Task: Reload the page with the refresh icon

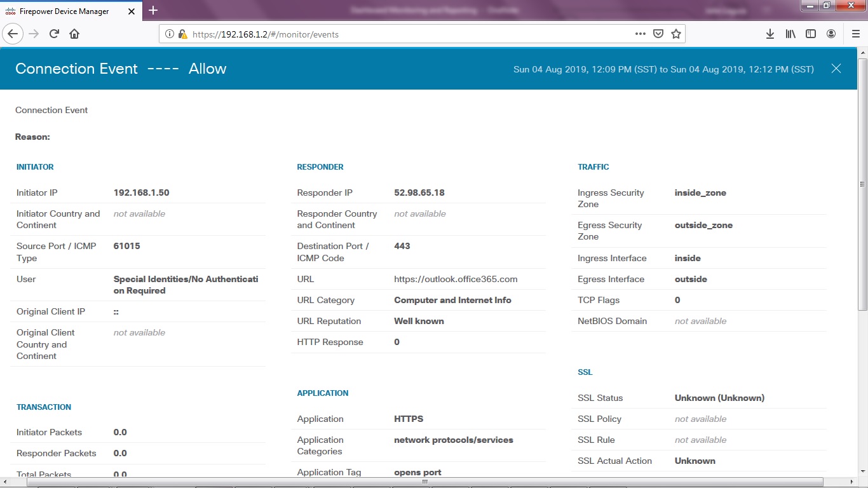Action: pyautogui.click(x=53, y=34)
